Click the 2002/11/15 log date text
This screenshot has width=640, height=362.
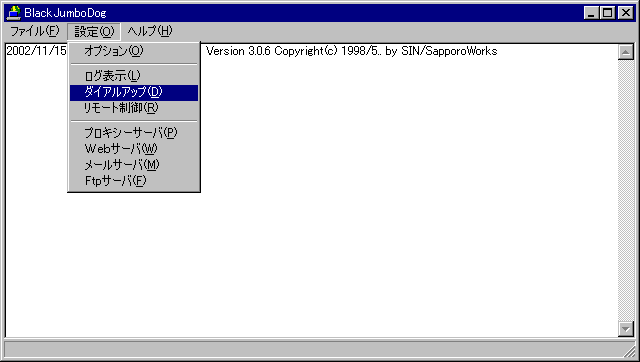tap(36, 51)
